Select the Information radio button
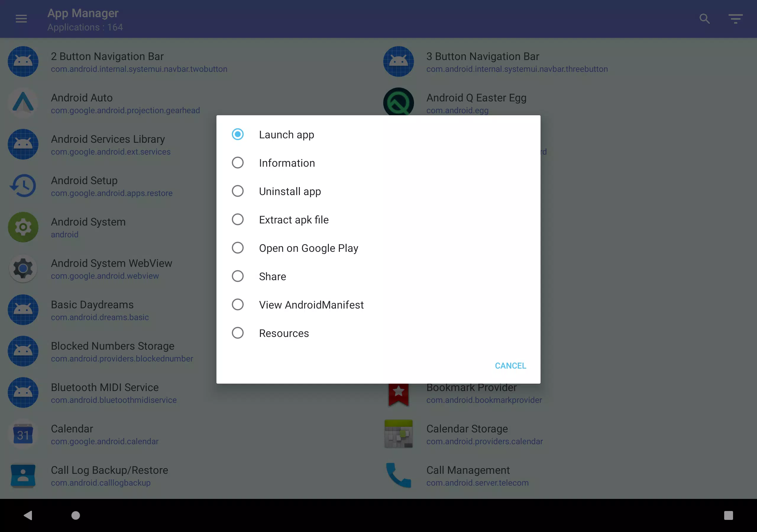757x532 pixels. pyautogui.click(x=237, y=163)
